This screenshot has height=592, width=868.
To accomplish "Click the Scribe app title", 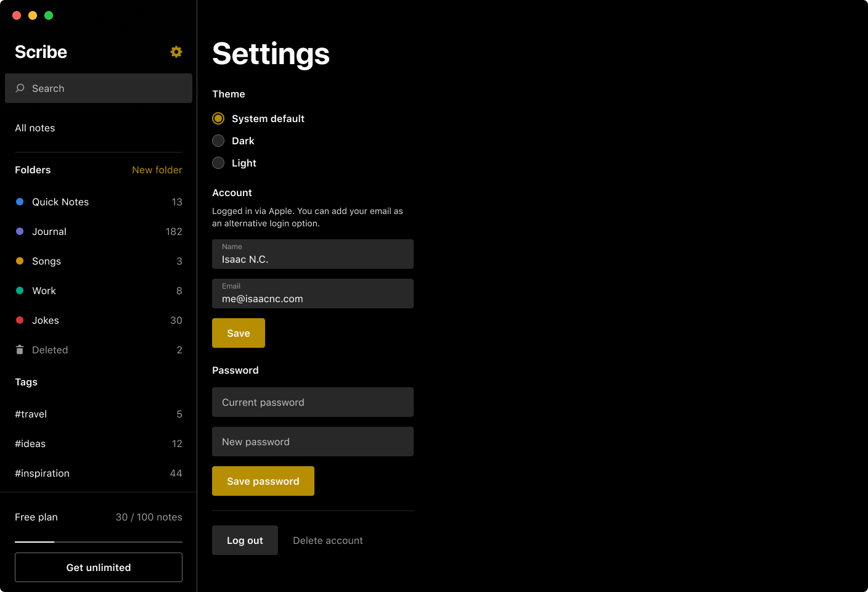I will [41, 52].
